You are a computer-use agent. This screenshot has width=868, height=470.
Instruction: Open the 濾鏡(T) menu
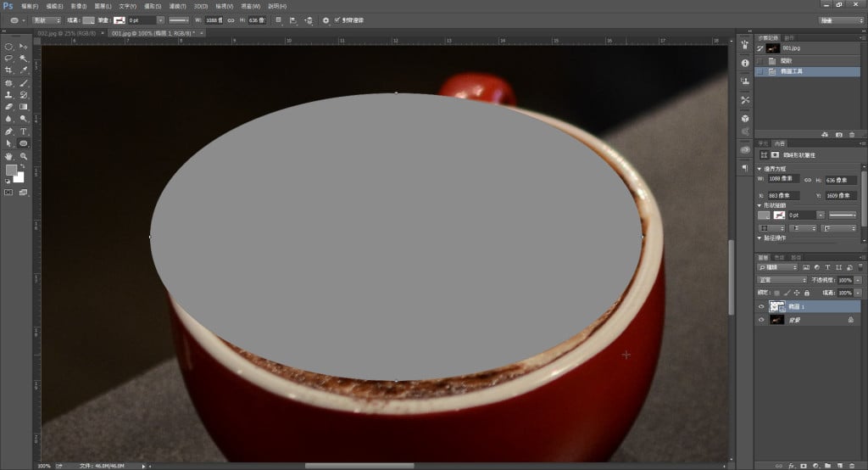tap(177, 6)
